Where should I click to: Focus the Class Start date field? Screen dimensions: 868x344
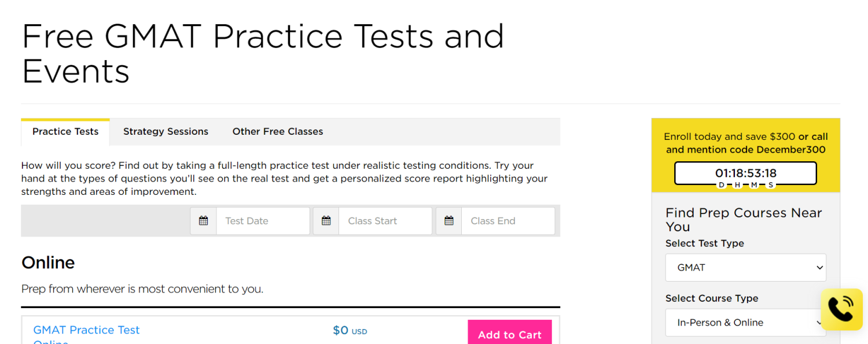[x=385, y=221]
